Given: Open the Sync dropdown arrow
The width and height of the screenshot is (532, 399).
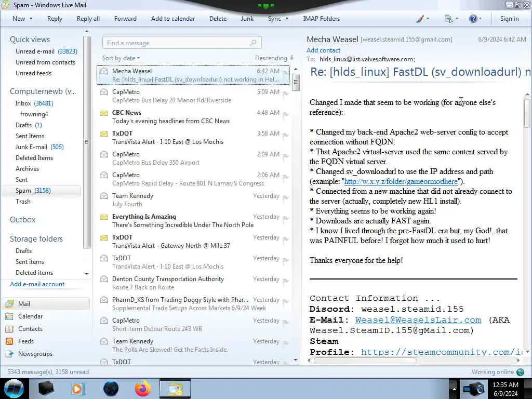Looking at the screenshot, I should 287,19.
